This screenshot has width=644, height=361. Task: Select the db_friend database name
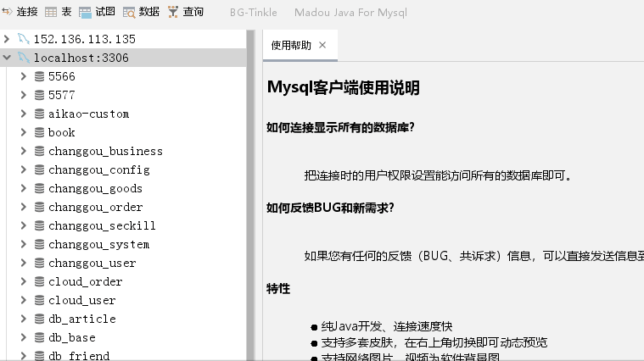click(79, 355)
